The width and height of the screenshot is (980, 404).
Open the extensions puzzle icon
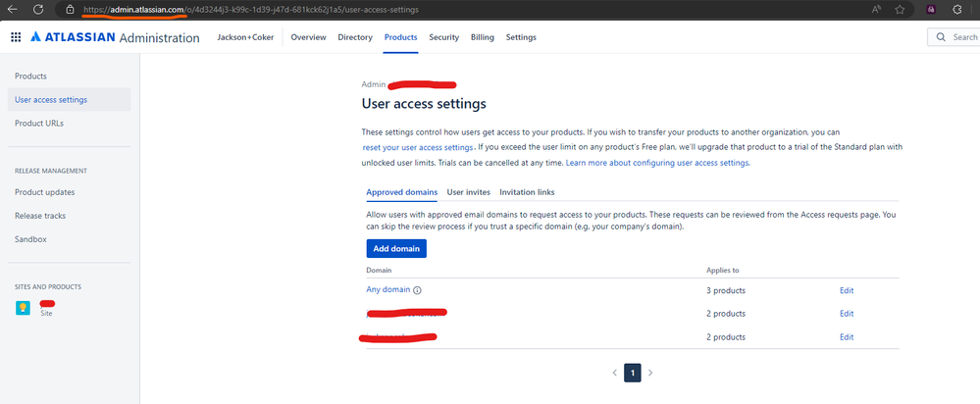[956, 10]
